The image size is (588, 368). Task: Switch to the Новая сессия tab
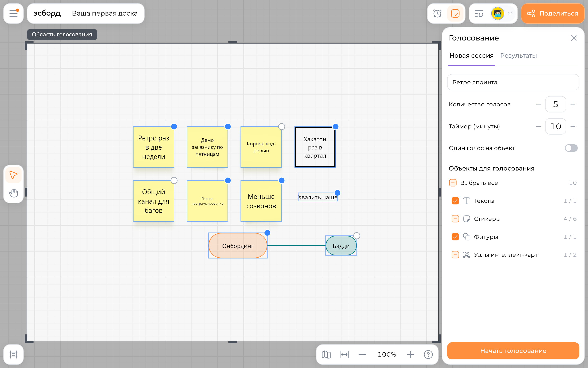point(471,56)
